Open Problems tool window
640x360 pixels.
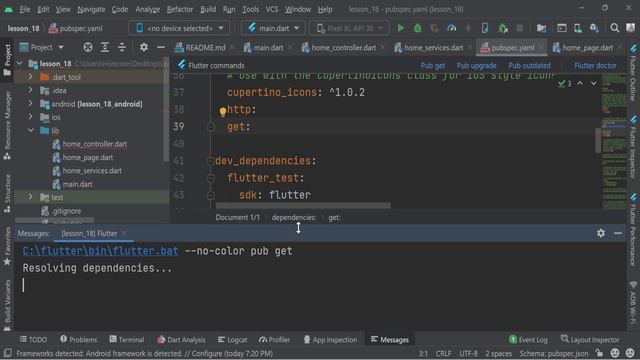[78, 340]
